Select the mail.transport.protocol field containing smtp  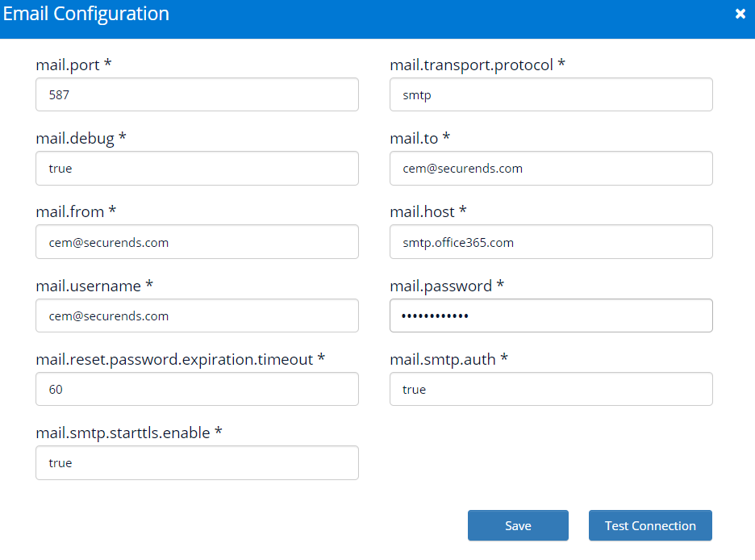pyautogui.click(x=551, y=94)
